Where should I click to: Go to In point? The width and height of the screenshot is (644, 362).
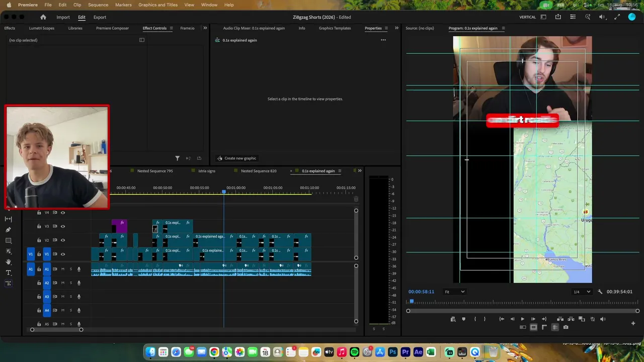[502, 319]
